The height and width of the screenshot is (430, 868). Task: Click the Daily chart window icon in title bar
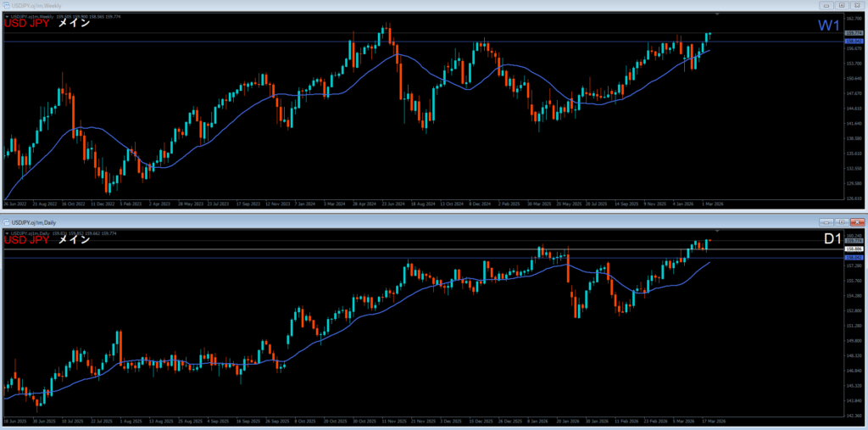coord(6,222)
